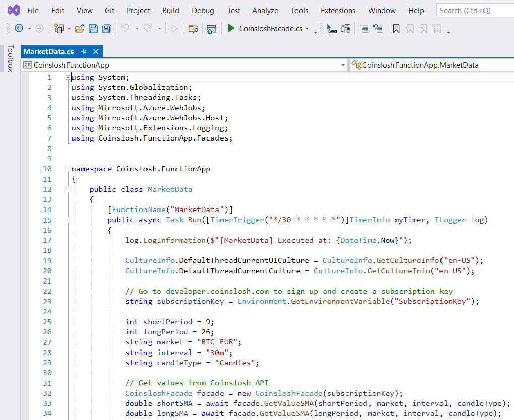This screenshot has width=514, height=420.
Task: Open the Undo history dropdown arrow
Action: point(137,29)
